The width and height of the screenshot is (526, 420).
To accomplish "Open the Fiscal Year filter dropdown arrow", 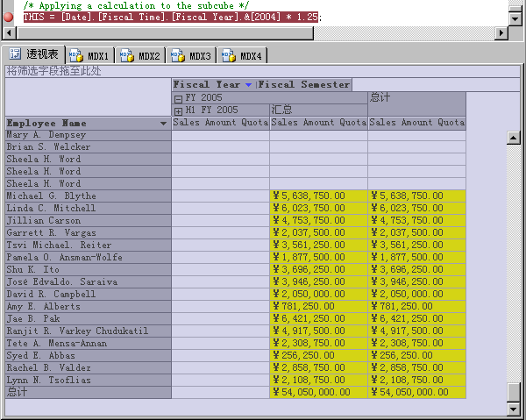I will [248, 85].
